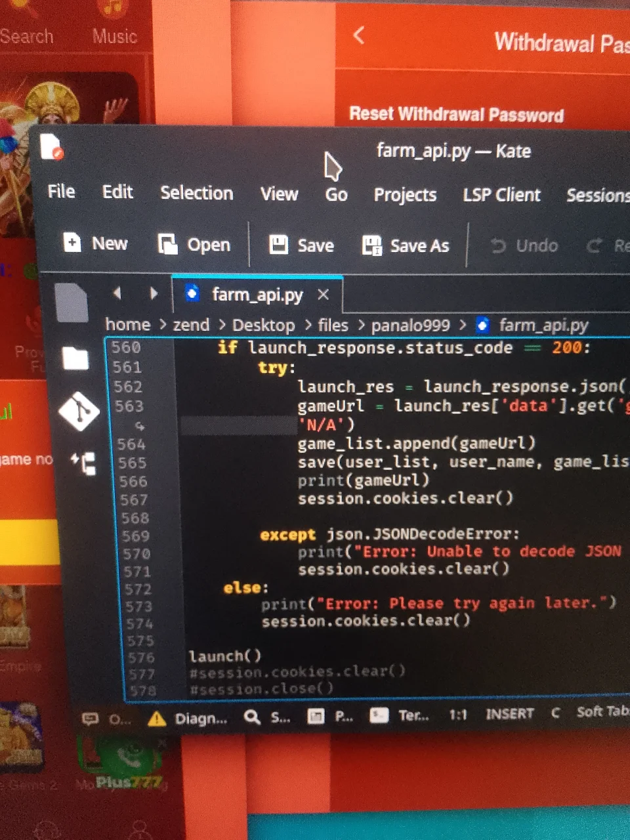Click the 'game_list.append(gameUrl)' code line

coord(417,444)
